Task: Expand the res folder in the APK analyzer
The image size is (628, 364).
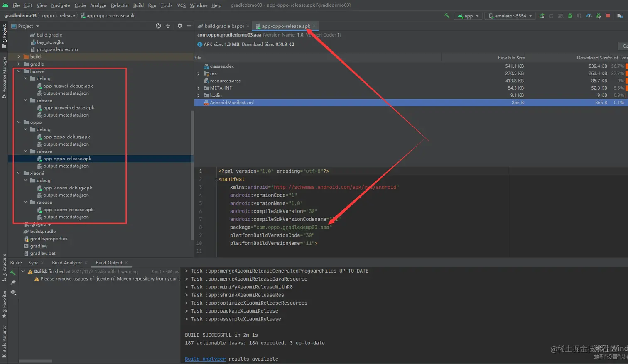Action: pos(199,73)
